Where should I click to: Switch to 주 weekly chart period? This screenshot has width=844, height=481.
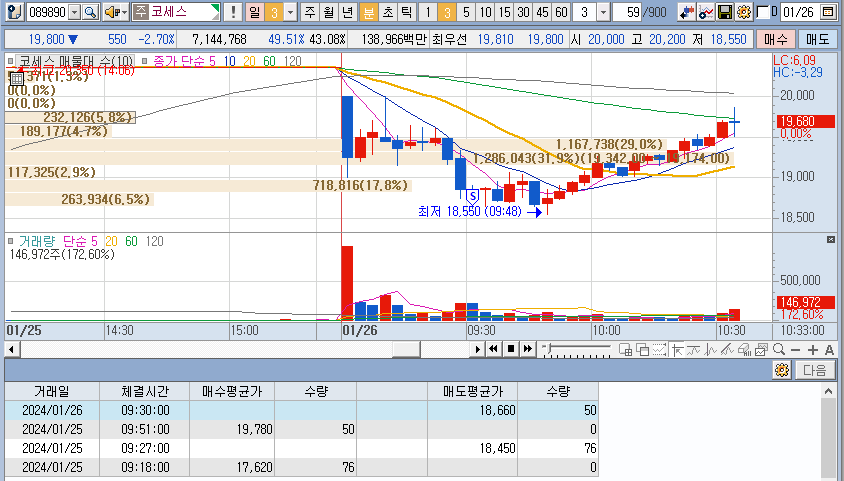coord(310,12)
